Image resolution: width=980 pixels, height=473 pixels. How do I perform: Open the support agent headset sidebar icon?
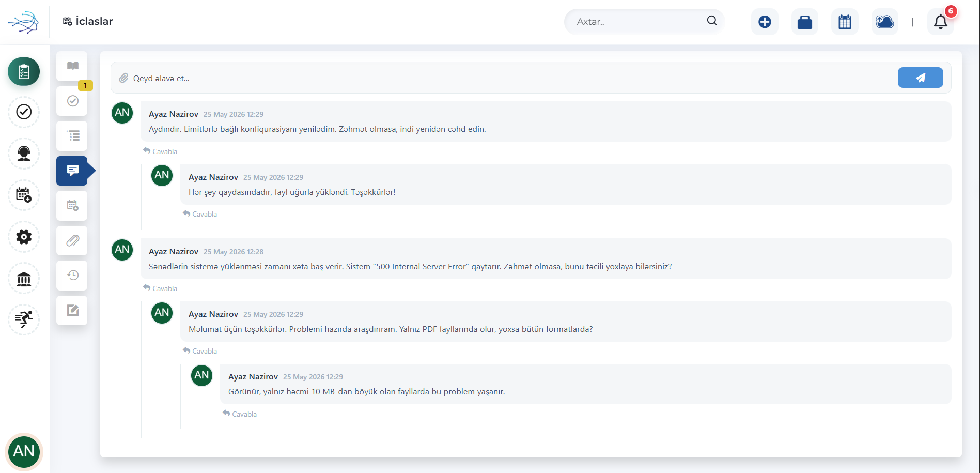point(24,154)
